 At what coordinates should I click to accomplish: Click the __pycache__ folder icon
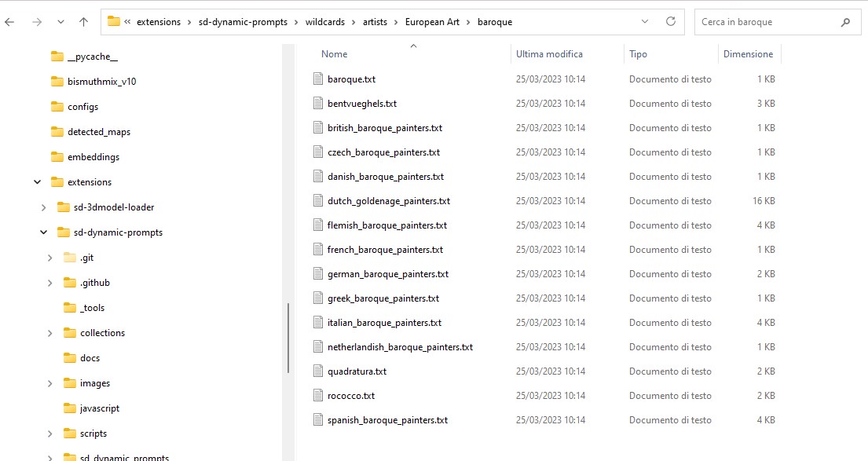coord(57,56)
